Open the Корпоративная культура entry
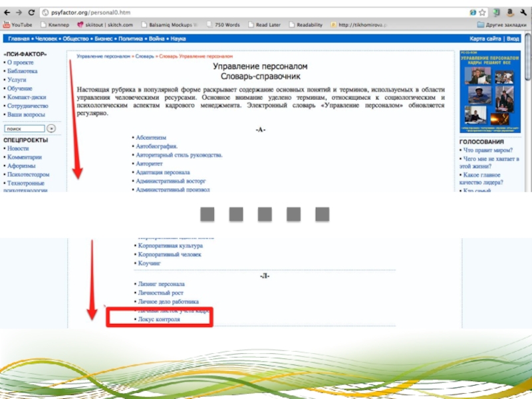Viewport: 532px width, 399px height. tap(170, 245)
